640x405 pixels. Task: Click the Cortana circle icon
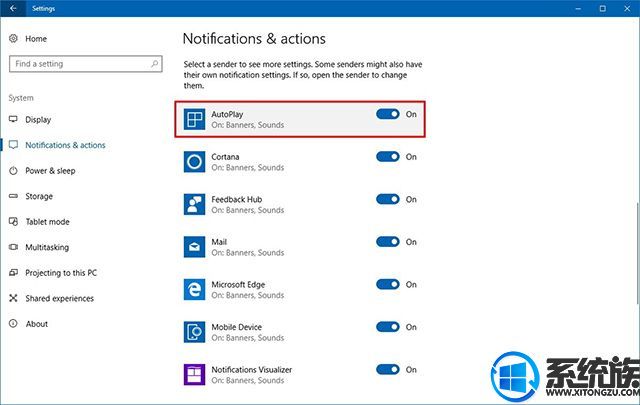pyautogui.click(x=194, y=162)
